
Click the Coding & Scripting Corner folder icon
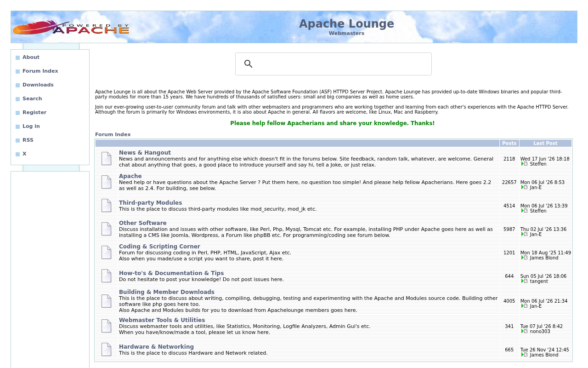[x=106, y=253]
